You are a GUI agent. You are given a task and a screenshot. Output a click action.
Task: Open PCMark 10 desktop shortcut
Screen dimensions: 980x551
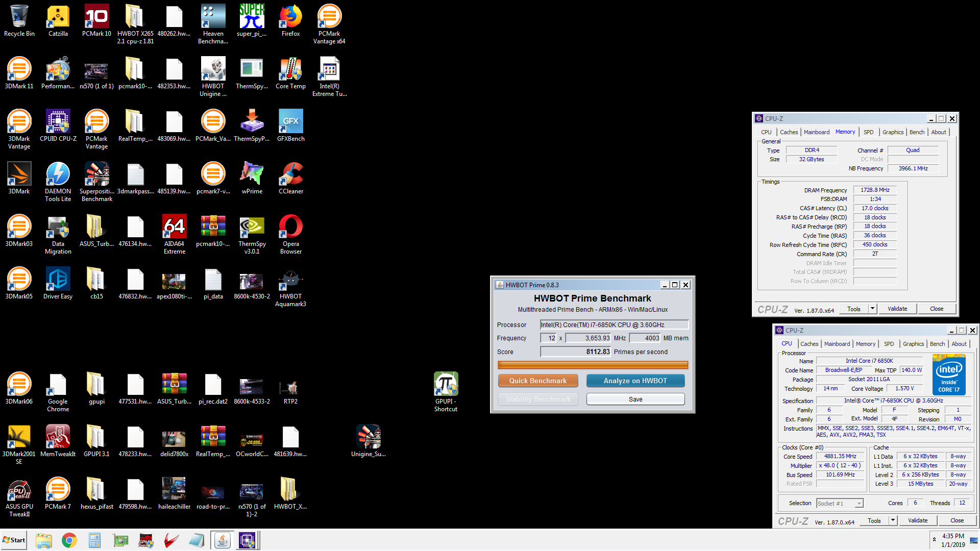pos(96,21)
